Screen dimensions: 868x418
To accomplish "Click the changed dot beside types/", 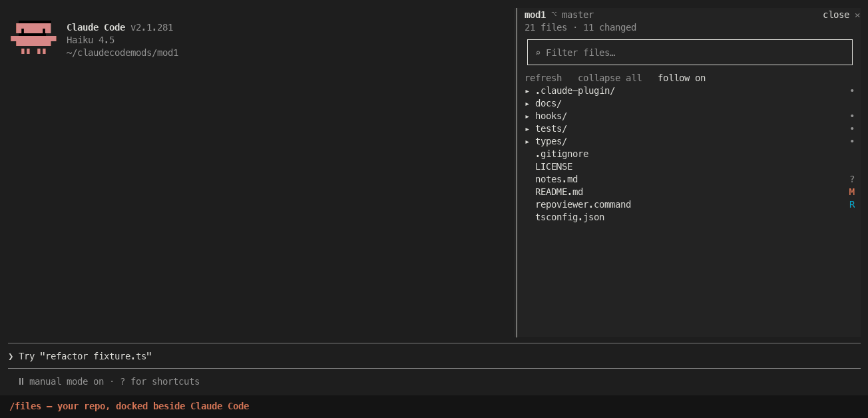I will point(852,141).
